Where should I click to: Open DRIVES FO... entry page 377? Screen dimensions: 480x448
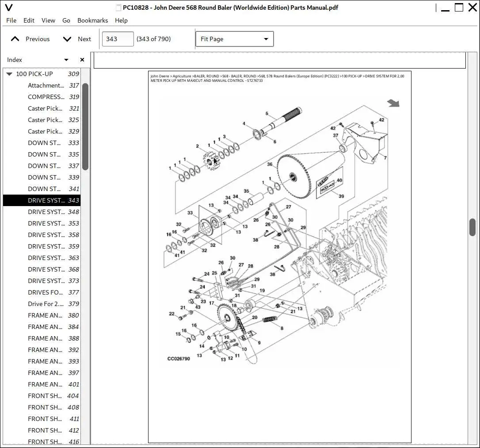pyautogui.click(x=42, y=292)
